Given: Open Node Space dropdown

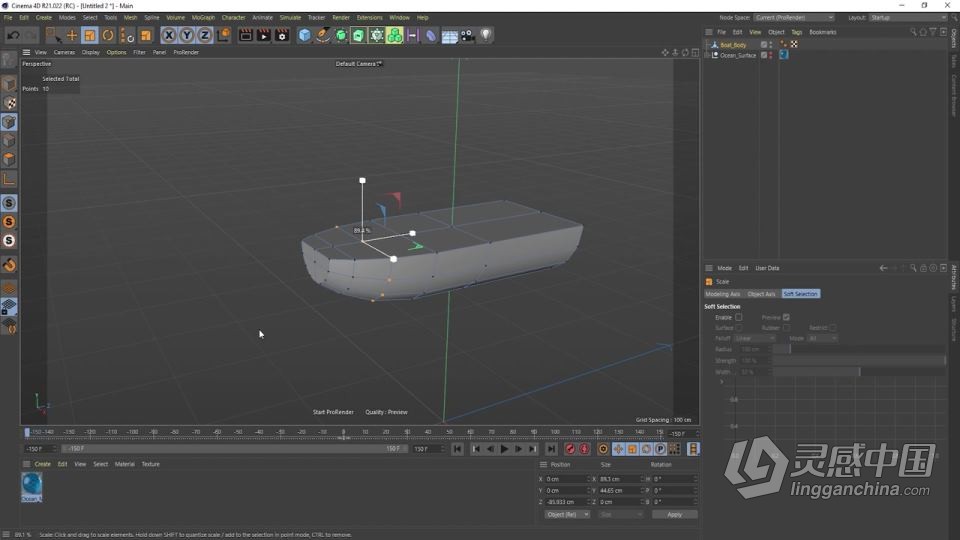Looking at the screenshot, I should (793, 18).
